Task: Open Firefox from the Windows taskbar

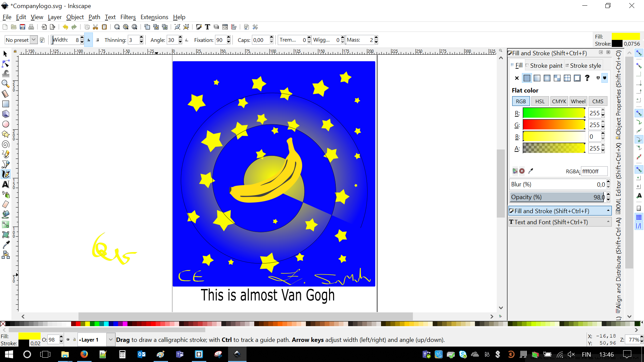Action: 84,354
